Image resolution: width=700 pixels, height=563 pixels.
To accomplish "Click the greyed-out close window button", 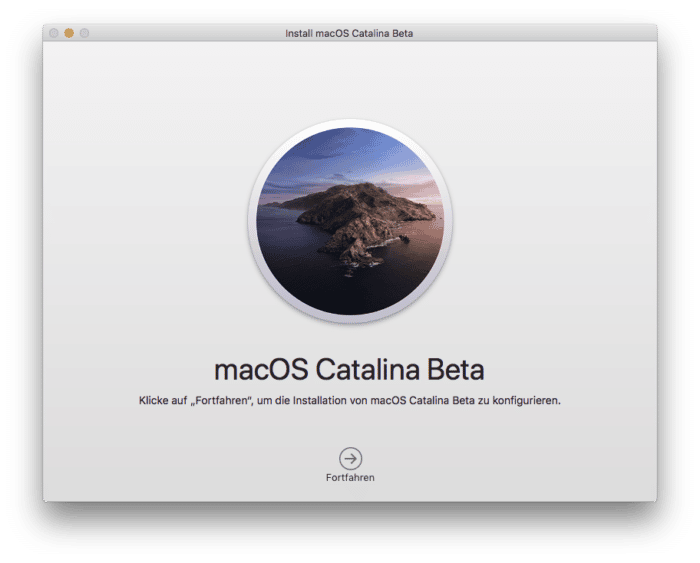I will [x=54, y=33].
